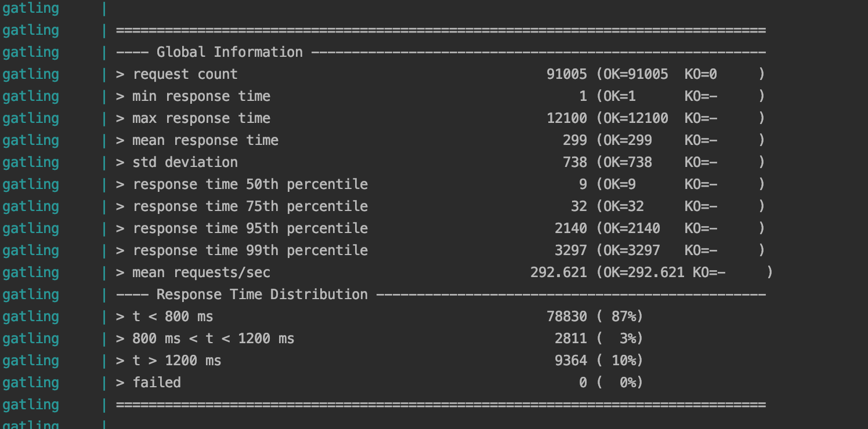Click the 10% value for slow responses

tap(623, 361)
